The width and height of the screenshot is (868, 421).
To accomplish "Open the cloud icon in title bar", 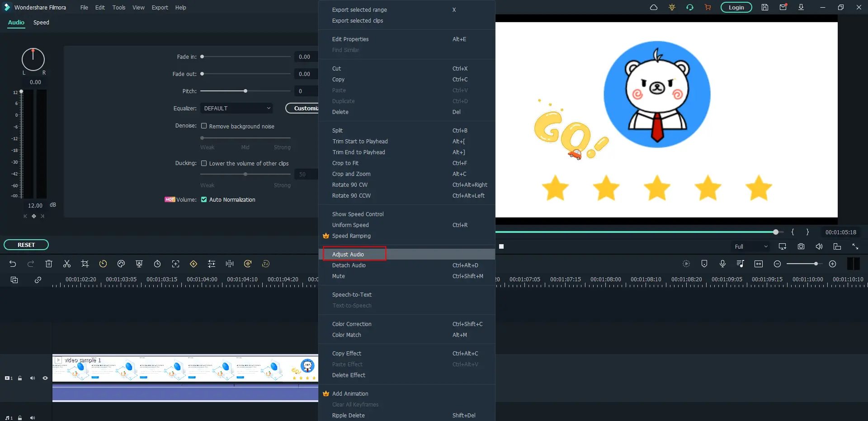I will (x=654, y=7).
